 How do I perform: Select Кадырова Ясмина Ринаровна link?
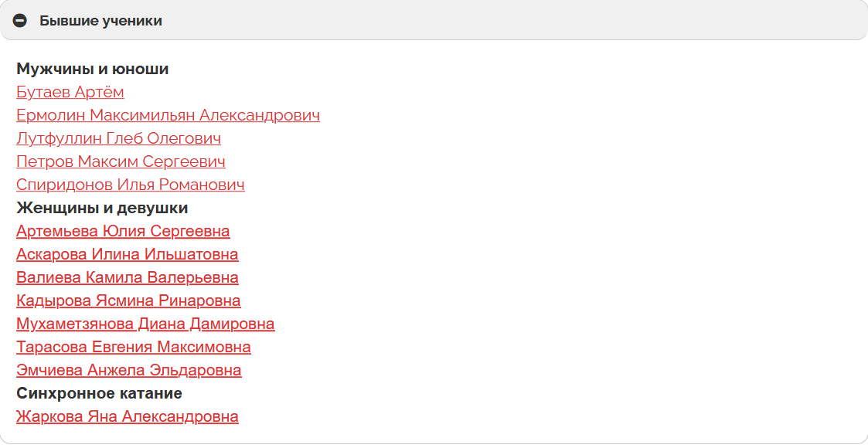[x=128, y=301]
